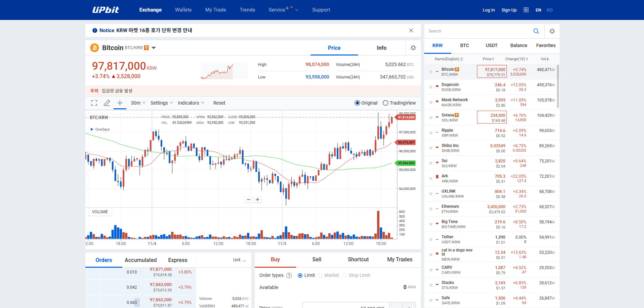Screen dimensions: 644x308
Task: Select the pencil drawing tool
Action: 107,103
